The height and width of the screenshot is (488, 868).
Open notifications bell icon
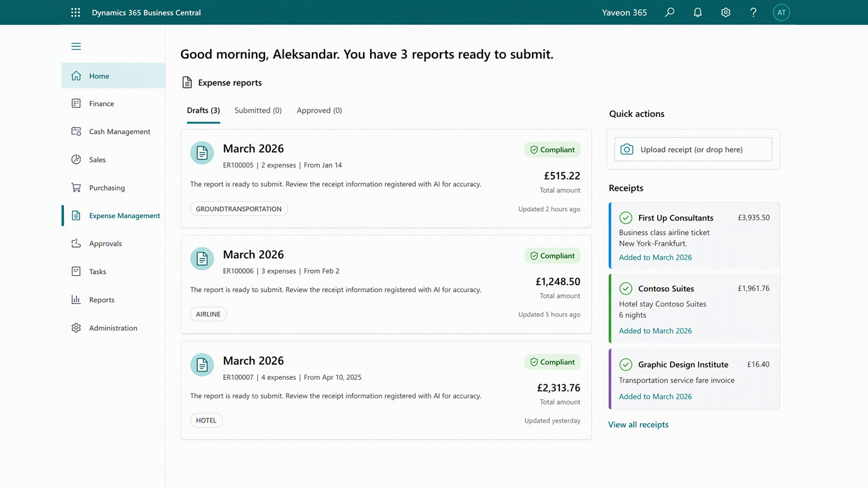(698, 13)
